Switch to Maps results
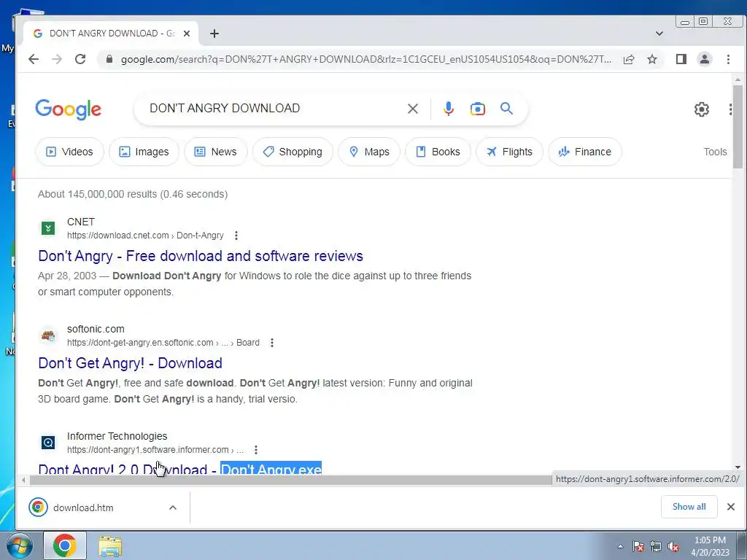The image size is (747, 560). (x=369, y=152)
